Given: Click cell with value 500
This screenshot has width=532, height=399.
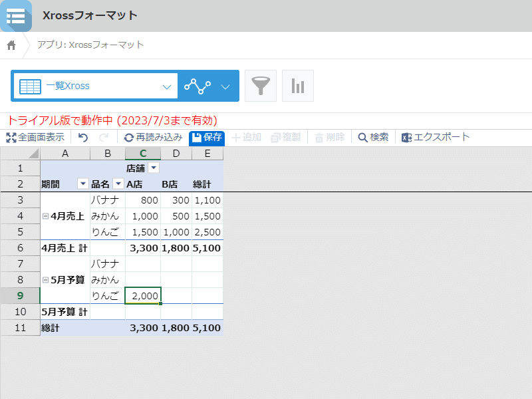Looking at the screenshot, I should pos(176,216).
